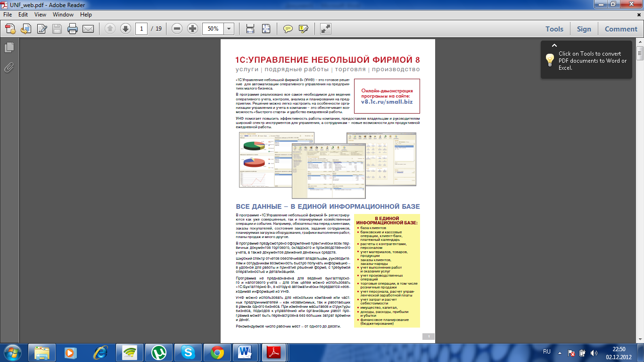Show hidden tray icons arrow
The width and height of the screenshot is (644, 362).
[x=559, y=352]
